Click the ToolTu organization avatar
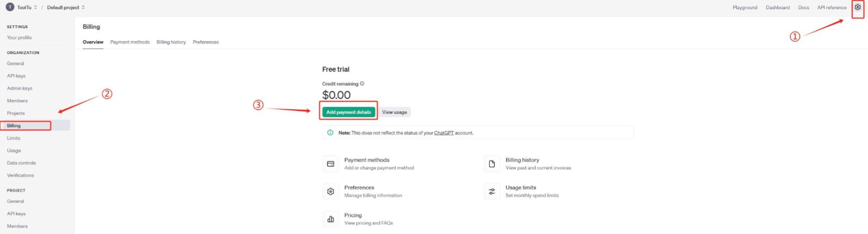 pyautogui.click(x=10, y=7)
